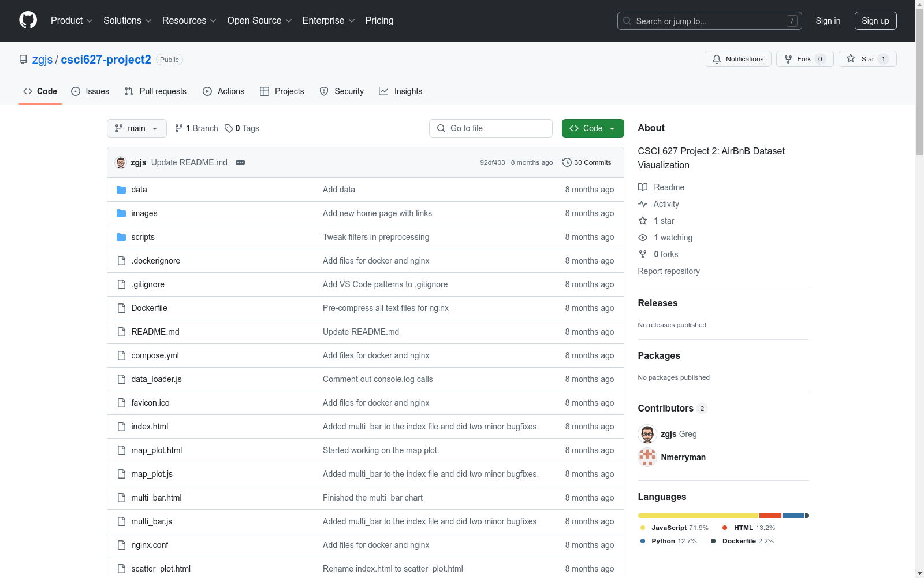Go to the Insights tab
The height and width of the screenshot is (578, 924).
[x=401, y=91]
